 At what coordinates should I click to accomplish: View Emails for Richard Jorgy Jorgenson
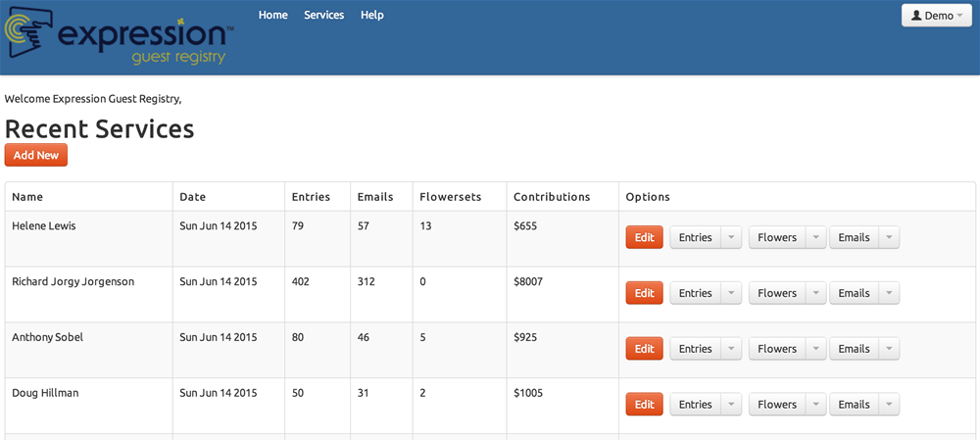click(855, 293)
